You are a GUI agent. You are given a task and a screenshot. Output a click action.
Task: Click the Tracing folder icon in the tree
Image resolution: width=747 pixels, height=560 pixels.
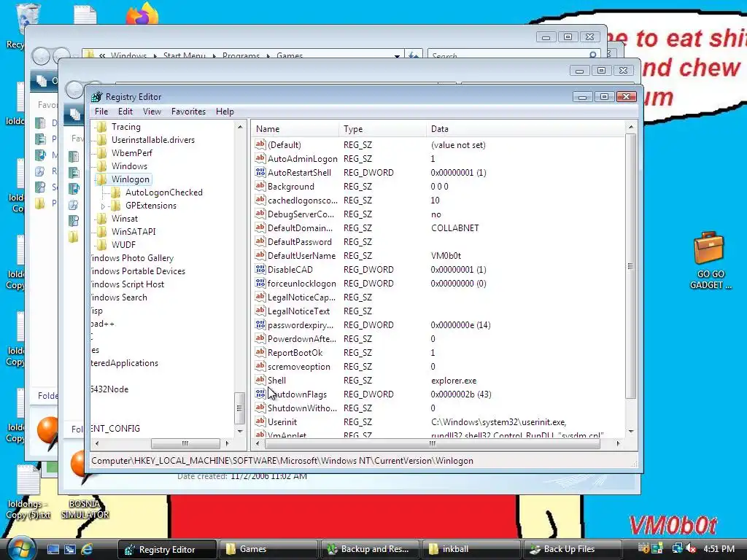point(101,127)
